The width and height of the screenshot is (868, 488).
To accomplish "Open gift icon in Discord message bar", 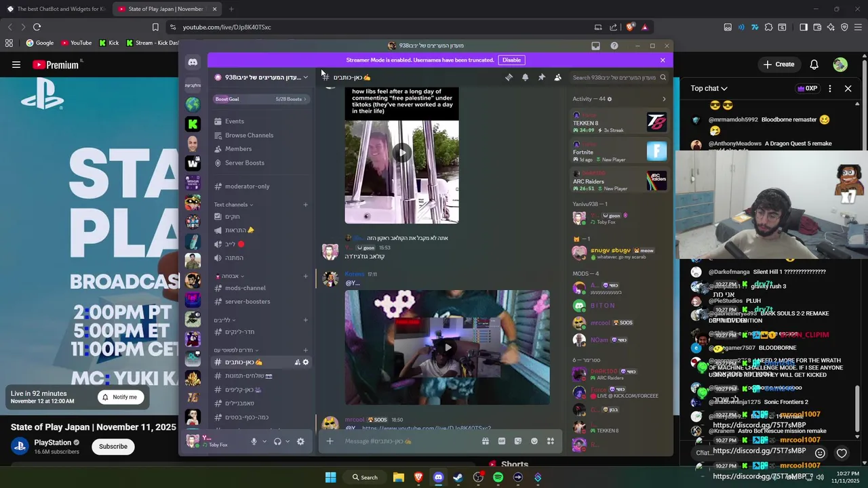I will coord(486,441).
